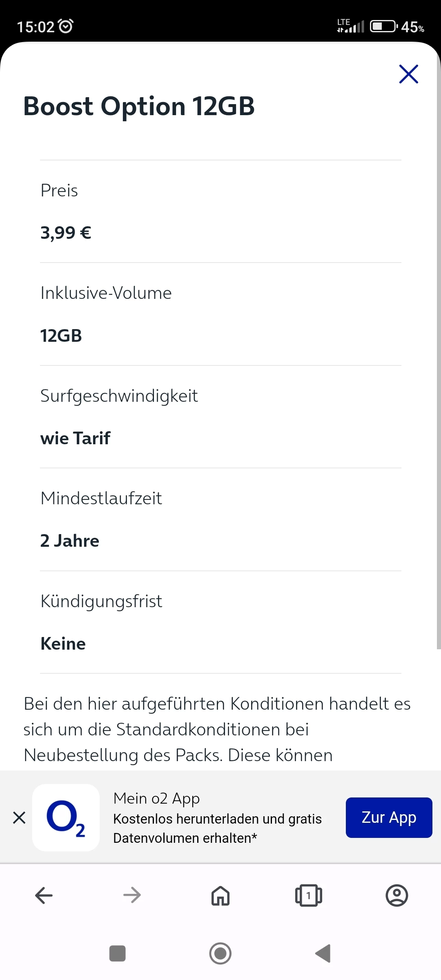Tap the battery indicator in status bar
441x980 pixels.
click(x=383, y=27)
